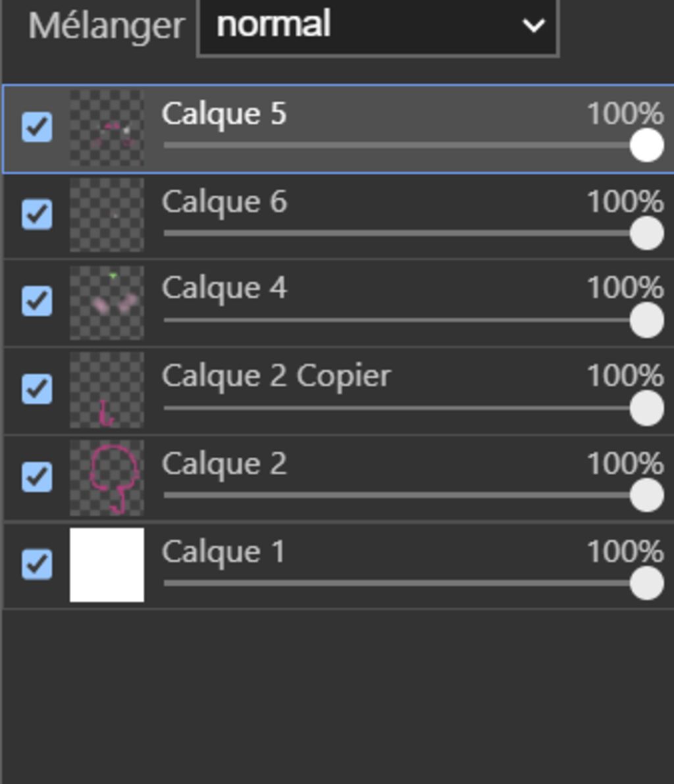Uncheck visibility of Calque 6
The width and height of the screenshot is (674, 784).
click(x=37, y=215)
